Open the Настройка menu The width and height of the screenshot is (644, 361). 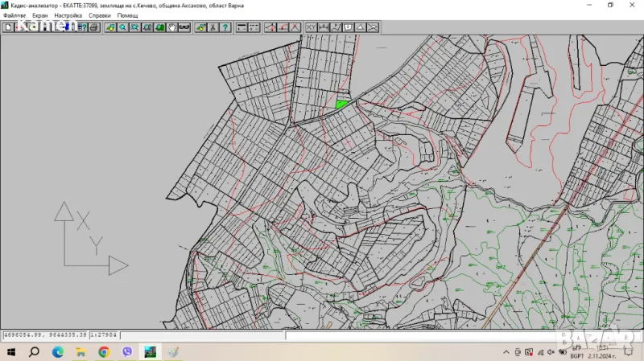pos(68,16)
